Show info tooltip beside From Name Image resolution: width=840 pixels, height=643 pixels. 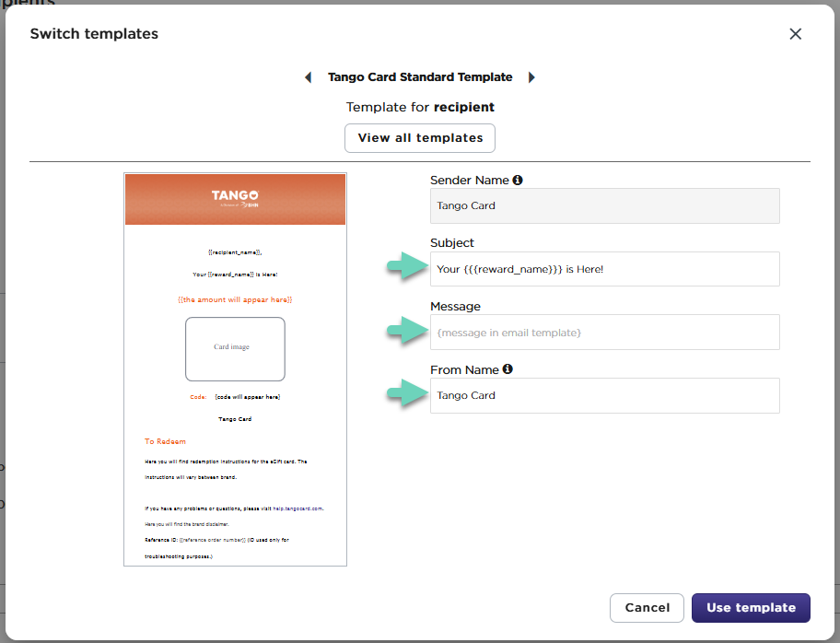[507, 369]
